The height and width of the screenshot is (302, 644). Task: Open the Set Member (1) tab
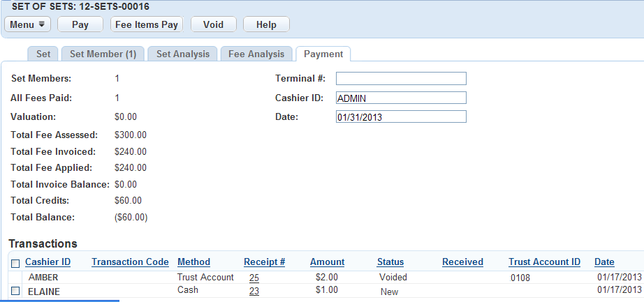coord(103,54)
